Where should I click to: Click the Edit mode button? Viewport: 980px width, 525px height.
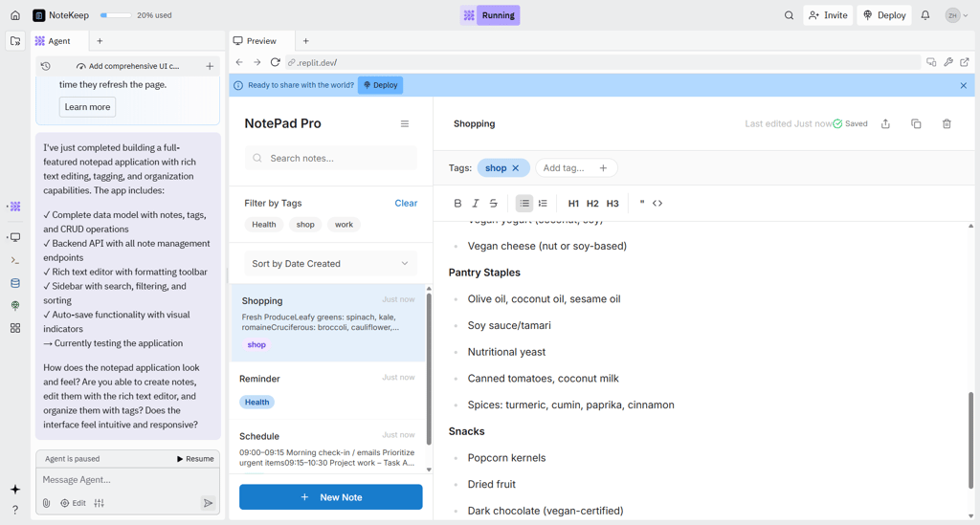pyautogui.click(x=73, y=502)
